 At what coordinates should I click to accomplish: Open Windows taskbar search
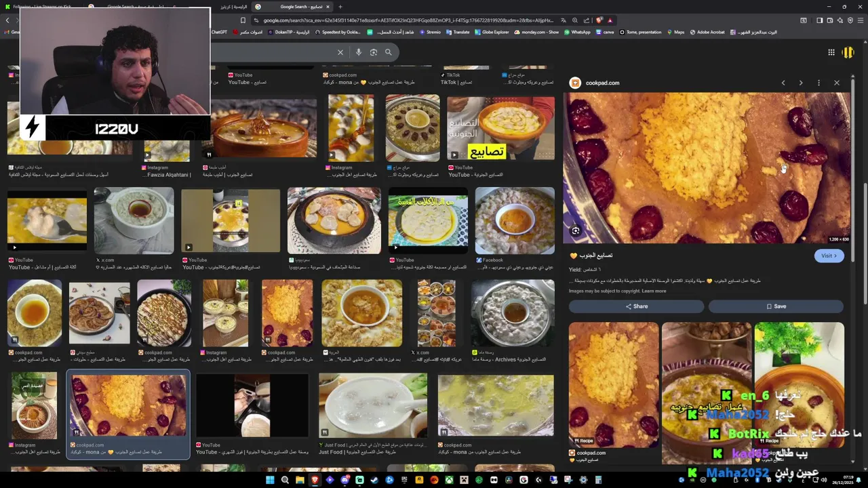pos(285,480)
